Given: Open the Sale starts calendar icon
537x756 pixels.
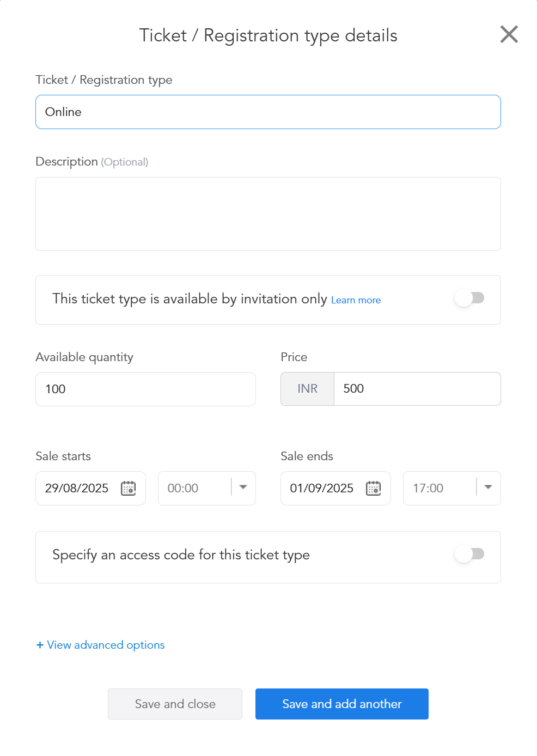Looking at the screenshot, I should coord(129,488).
